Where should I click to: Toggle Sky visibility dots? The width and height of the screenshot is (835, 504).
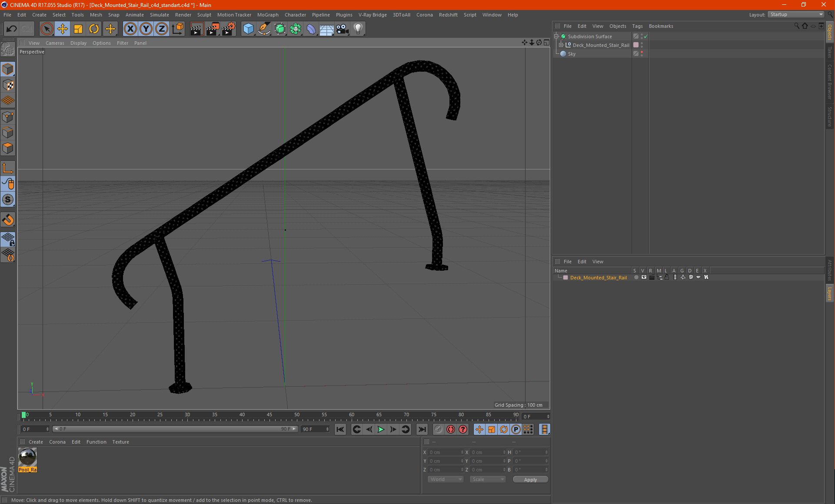click(x=642, y=54)
